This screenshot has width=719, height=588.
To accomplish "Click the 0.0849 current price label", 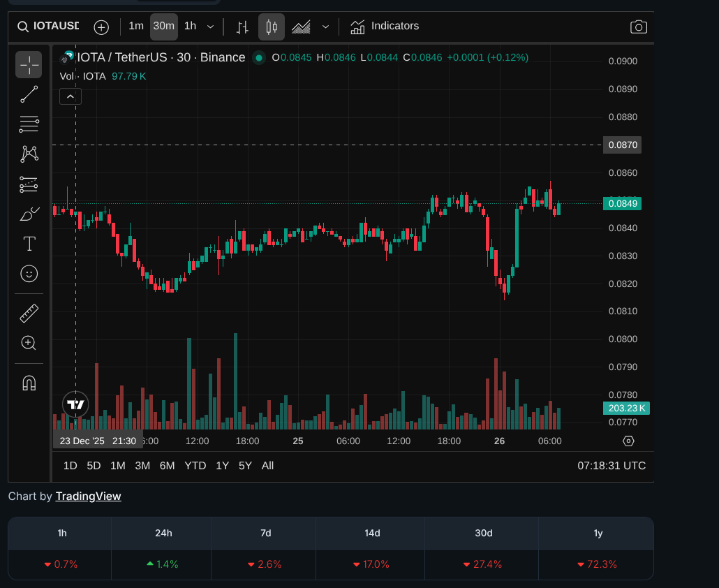I will 622,204.
